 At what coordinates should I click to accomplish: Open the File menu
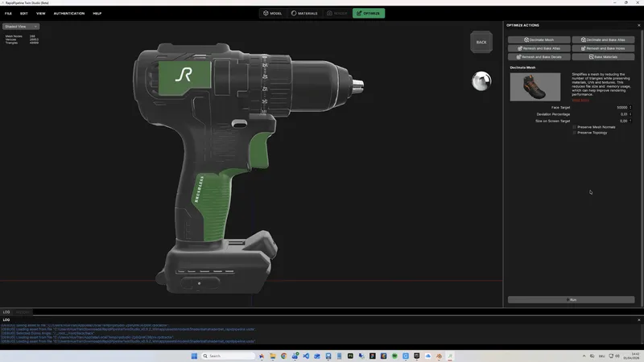8,14
